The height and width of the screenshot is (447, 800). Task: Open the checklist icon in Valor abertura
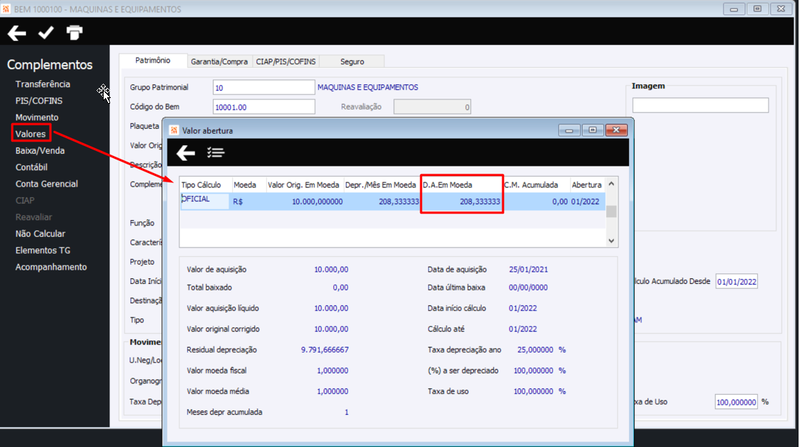[x=216, y=153]
